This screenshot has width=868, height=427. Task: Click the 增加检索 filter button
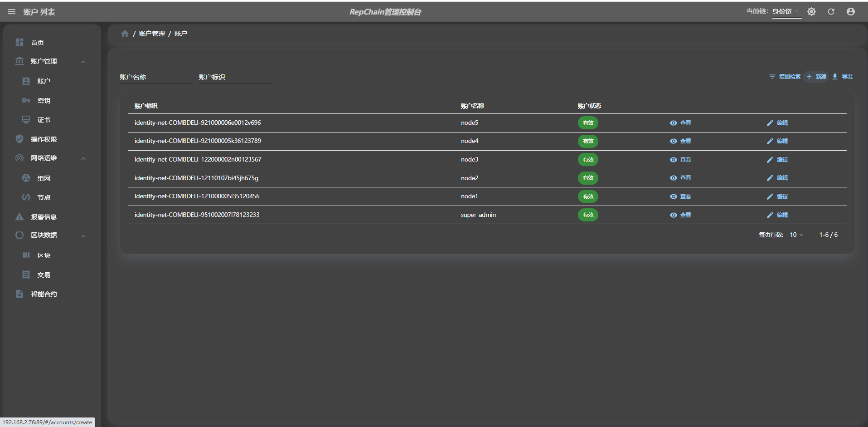(785, 77)
